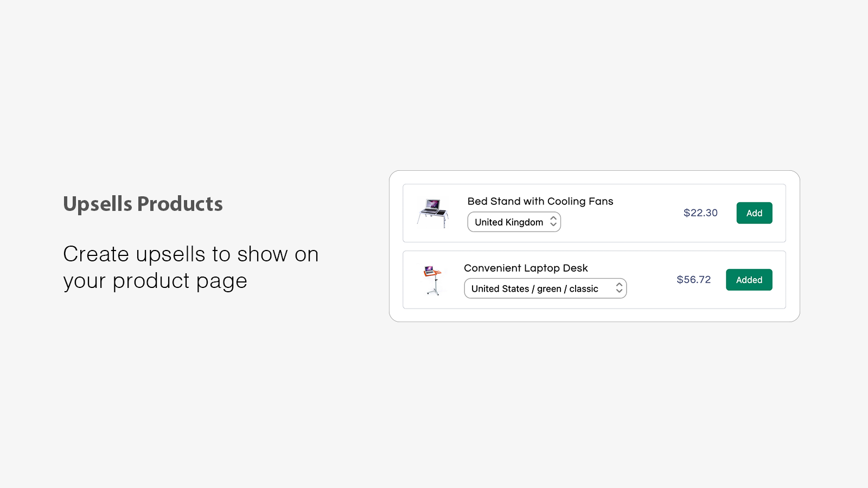868x488 pixels.
Task: Click the Convenient Laptop Desk product image
Action: pyautogui.click(x=432, y=280)
